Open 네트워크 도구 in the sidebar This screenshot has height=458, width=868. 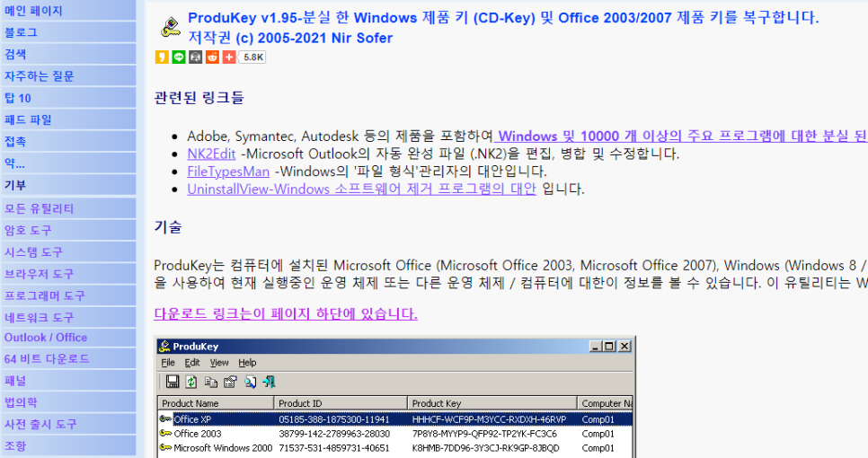pos(67,318)
